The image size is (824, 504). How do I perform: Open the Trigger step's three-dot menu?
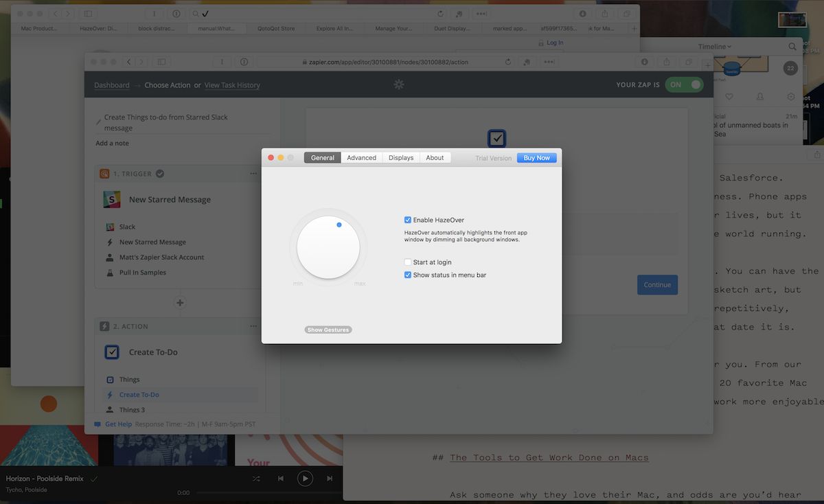pyautogui.click(x=253, y=174)
